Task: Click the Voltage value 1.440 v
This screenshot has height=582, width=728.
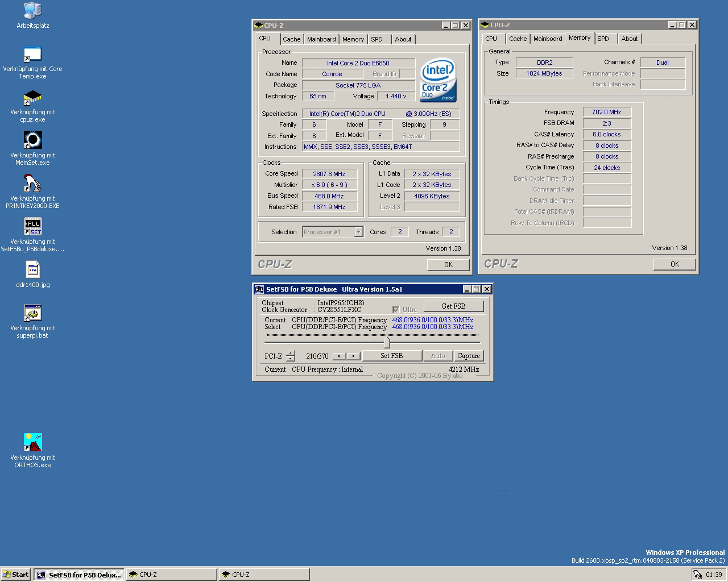Action: point(396,96)
